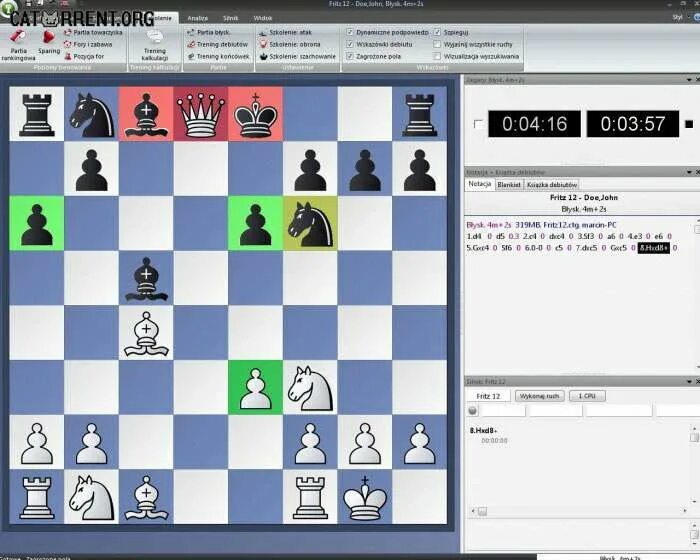700x560 pixels.
Task: Click the white king on g1
Action: coord(365,497)
